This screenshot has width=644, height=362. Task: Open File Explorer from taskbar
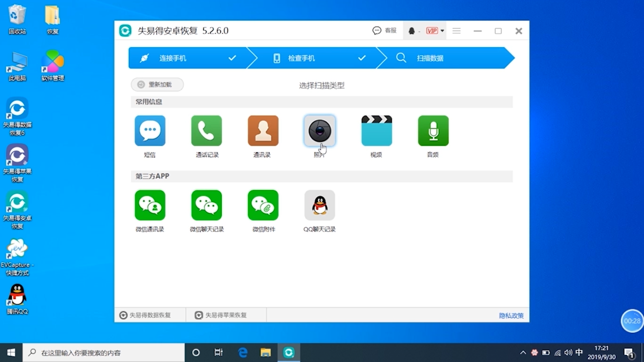tap(266, 352)
